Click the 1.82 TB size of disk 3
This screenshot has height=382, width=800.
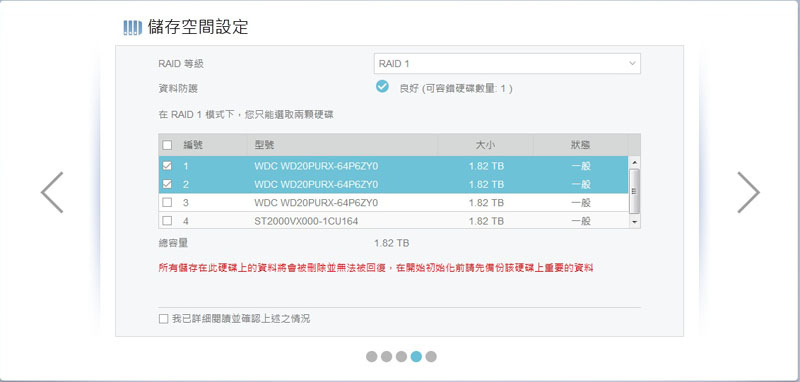point(486,202)
